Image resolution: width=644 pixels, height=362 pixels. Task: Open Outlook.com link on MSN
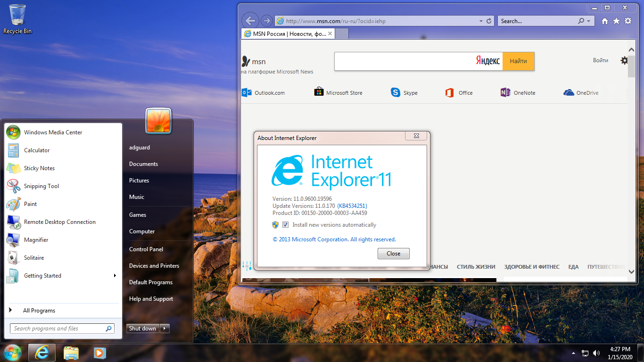(x=264, y=93)
